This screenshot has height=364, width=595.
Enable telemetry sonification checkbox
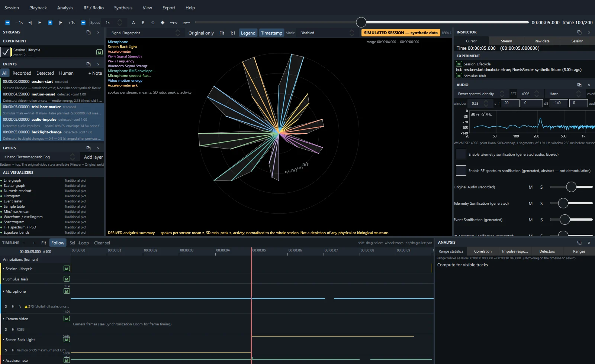pyautogui.click(x=461, y=154)
